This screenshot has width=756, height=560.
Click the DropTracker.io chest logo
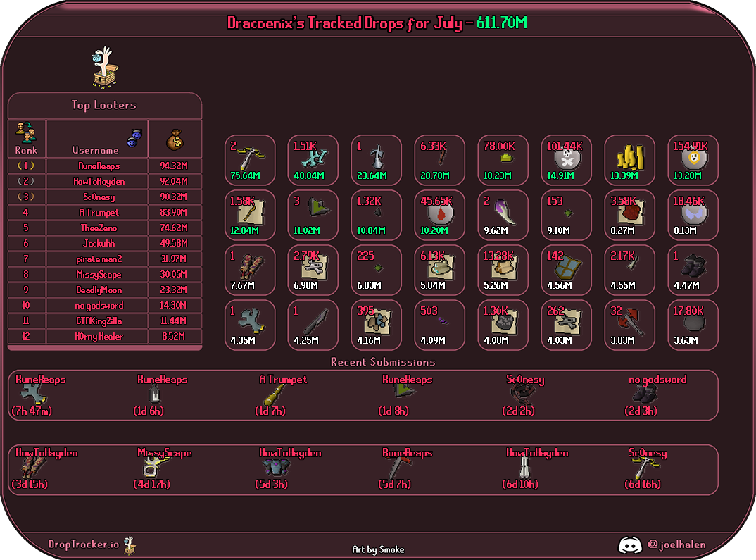coord(130,545)
